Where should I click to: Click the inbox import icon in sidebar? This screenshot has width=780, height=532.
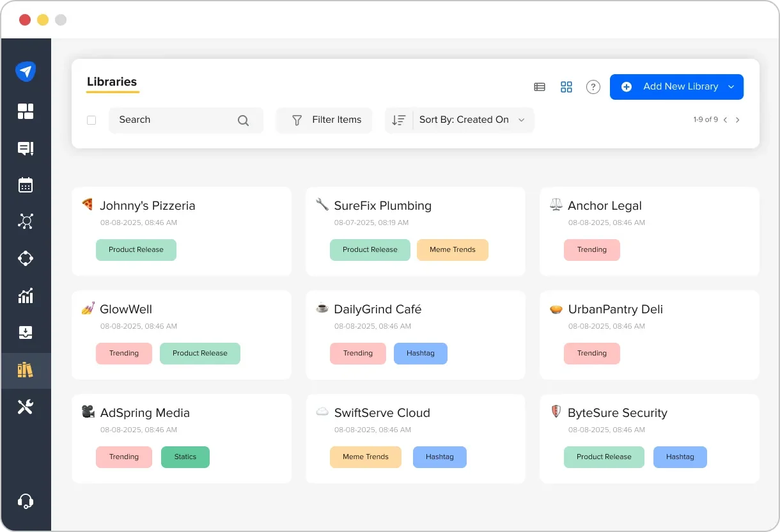click(x=26, y=332)
